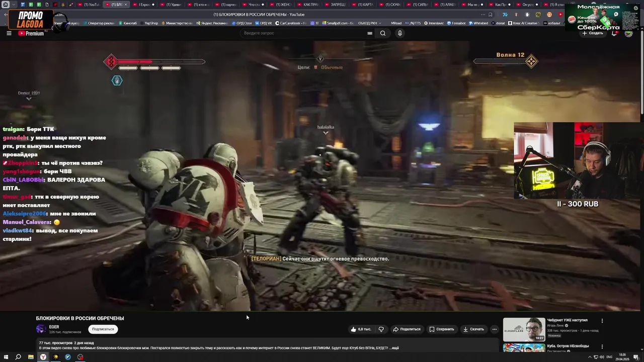This screenshot has height=362, width=644.
Task: Open the percent-sign browser extension
Action: 538,15
